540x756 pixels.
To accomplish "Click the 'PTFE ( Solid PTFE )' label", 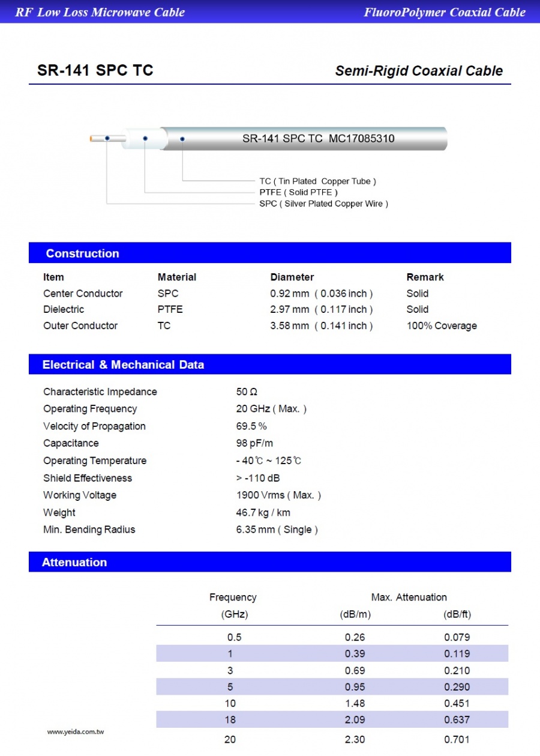I will click(299, 192).
